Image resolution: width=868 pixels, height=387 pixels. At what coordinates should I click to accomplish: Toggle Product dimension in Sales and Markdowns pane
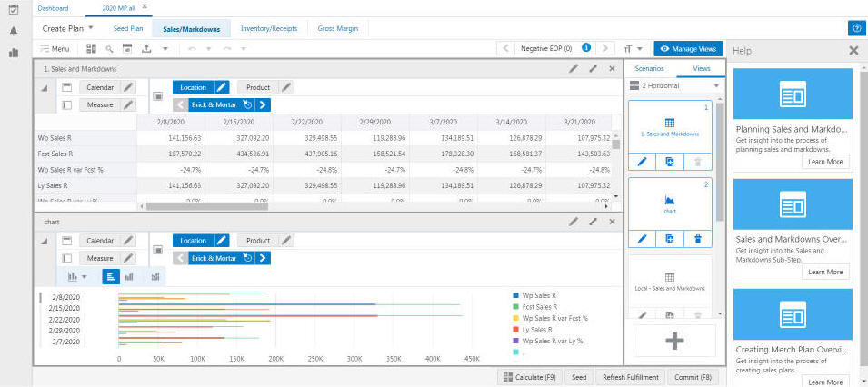click(258, 87)
